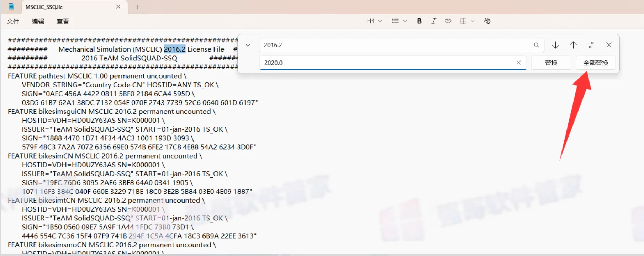Toggle italic formatting
This screenshot has height=256, width=644.
tap(433, 21)
